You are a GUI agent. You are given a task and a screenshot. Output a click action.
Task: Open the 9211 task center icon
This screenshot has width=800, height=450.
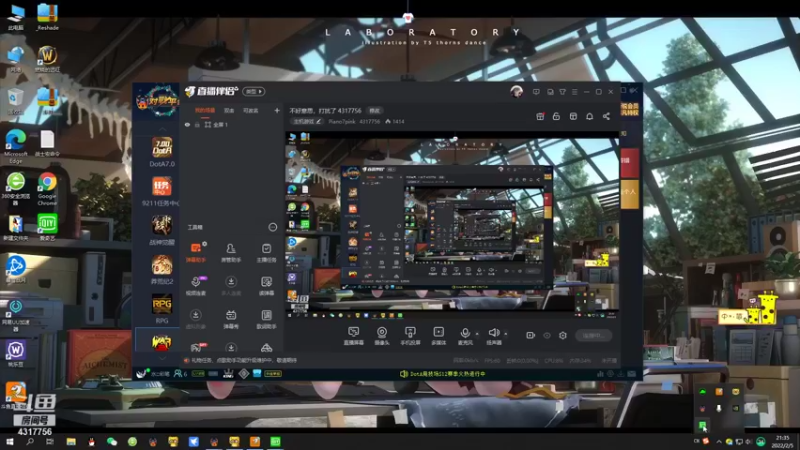click(162, 187)
